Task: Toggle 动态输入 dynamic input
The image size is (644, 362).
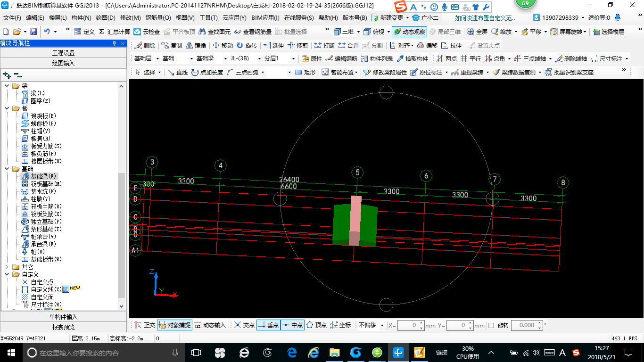Action: 210,325
